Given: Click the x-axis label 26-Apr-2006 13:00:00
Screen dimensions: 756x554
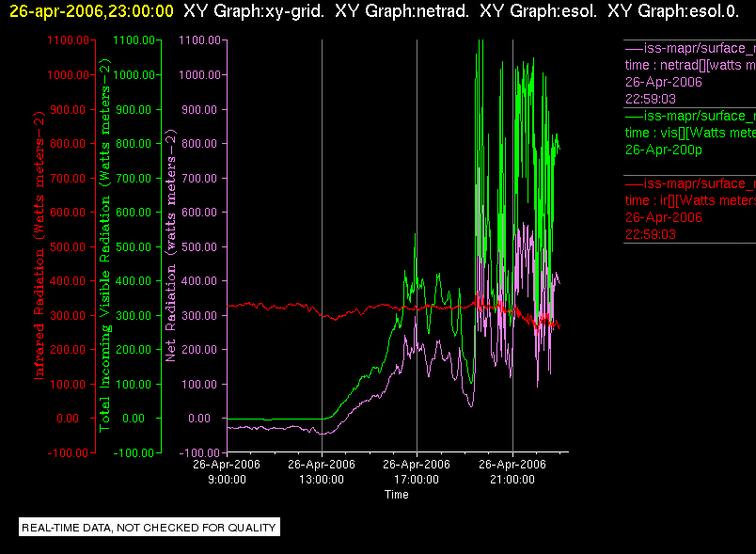Looking at the screenshot, I should point(322,471).
